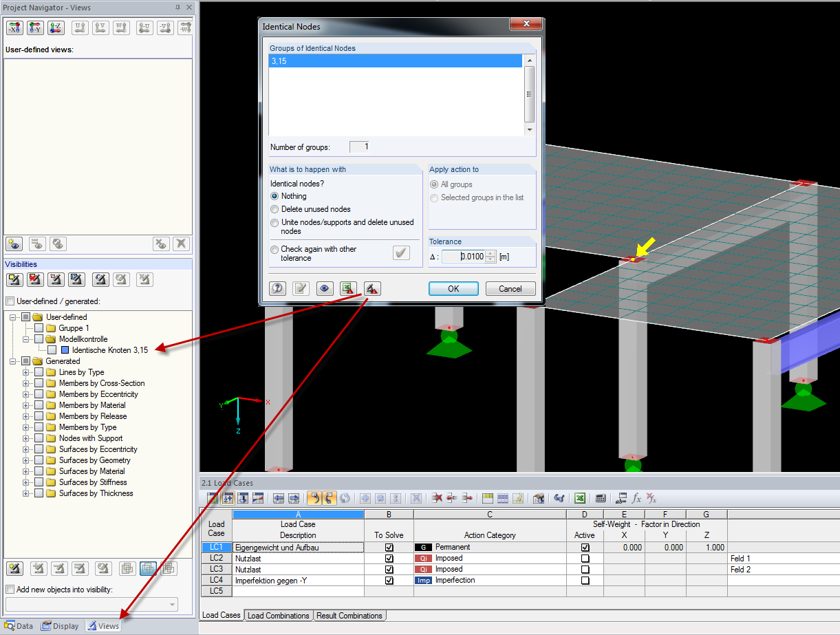The image size is (840, 635).
Task: Collapse the Generated folder
Action: (11, 360)
